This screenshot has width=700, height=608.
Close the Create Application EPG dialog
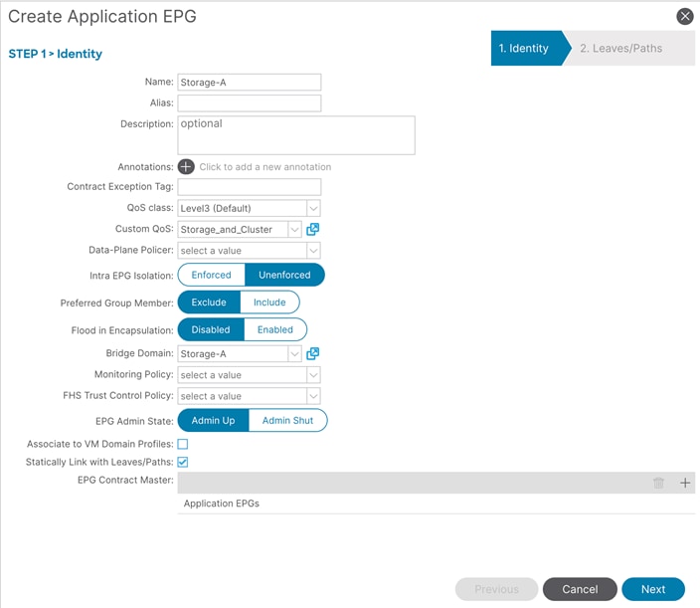684,16
